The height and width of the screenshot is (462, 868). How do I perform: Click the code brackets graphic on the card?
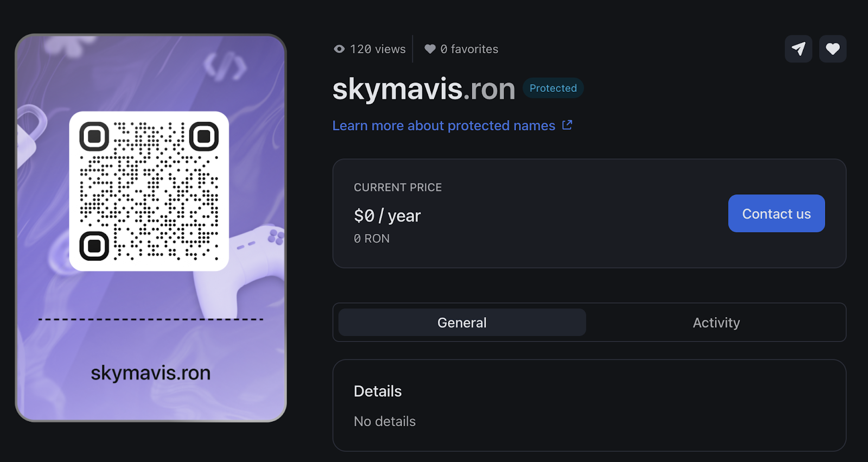(x=225, y=67)
